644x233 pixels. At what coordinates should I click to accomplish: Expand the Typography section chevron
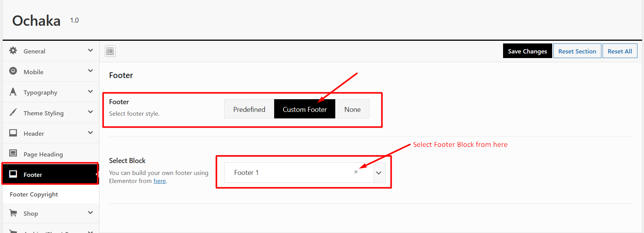pyautogui.click(x=90, y=92)
